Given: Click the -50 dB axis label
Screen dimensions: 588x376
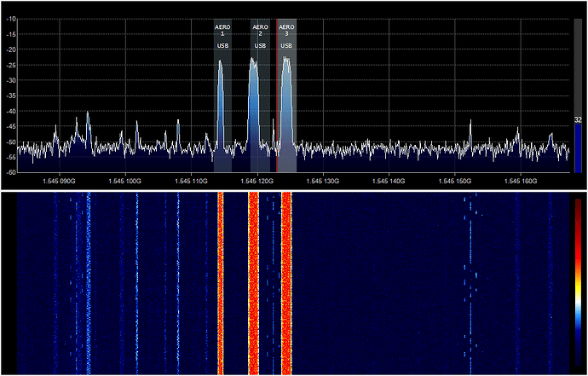Looking at the screenshot, I should (10, 142).
